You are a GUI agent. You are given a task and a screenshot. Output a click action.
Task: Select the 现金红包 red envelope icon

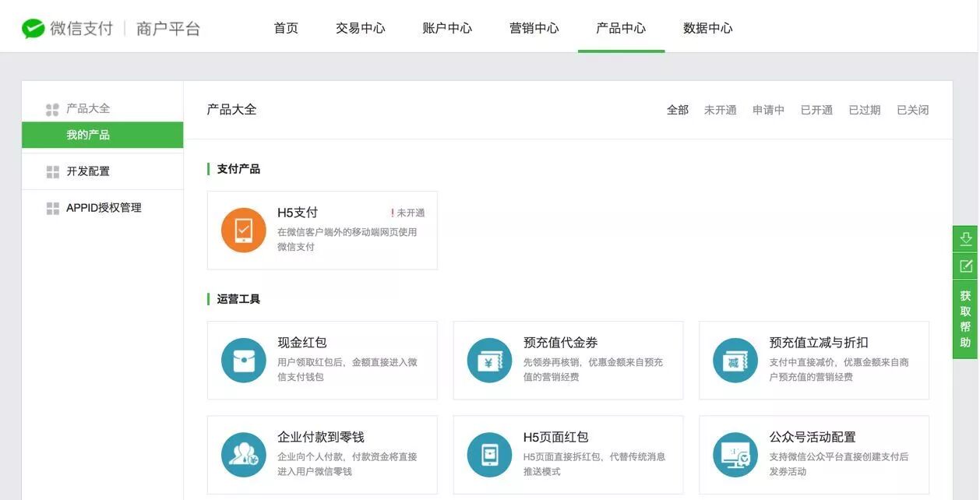[243, 360]
